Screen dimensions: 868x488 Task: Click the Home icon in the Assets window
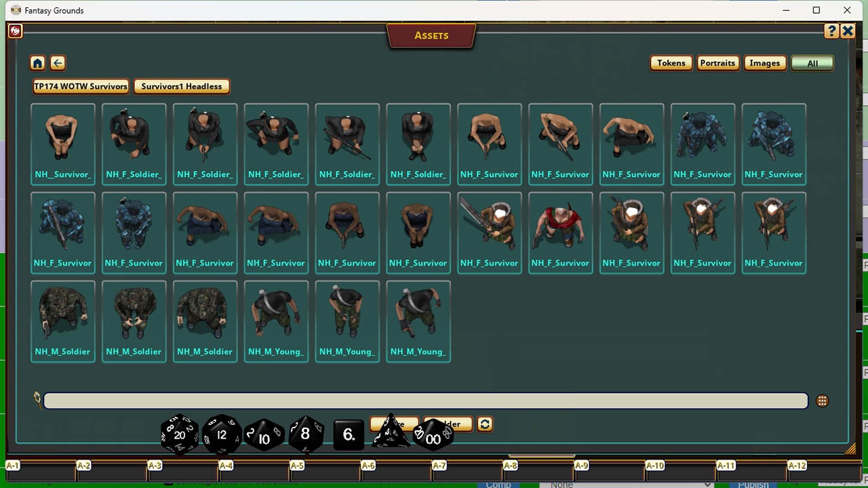(37, 62)
